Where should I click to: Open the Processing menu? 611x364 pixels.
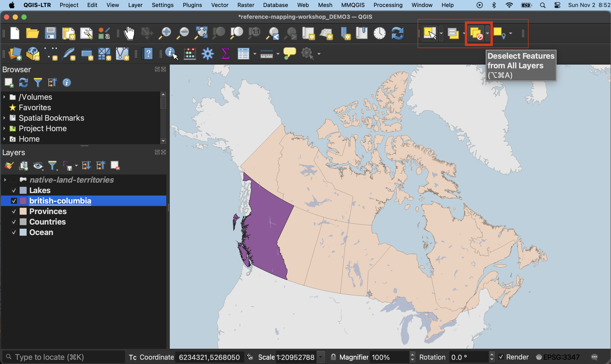pos(388,5)
